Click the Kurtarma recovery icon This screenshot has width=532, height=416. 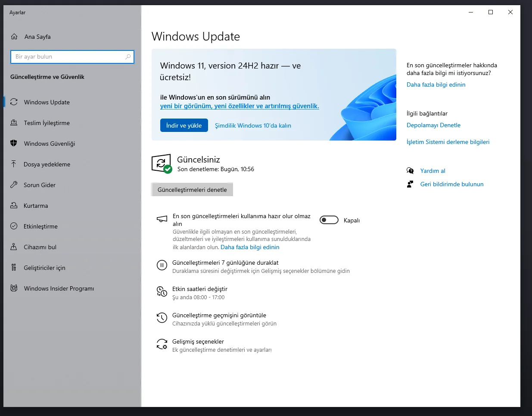[x=14, y=206]
